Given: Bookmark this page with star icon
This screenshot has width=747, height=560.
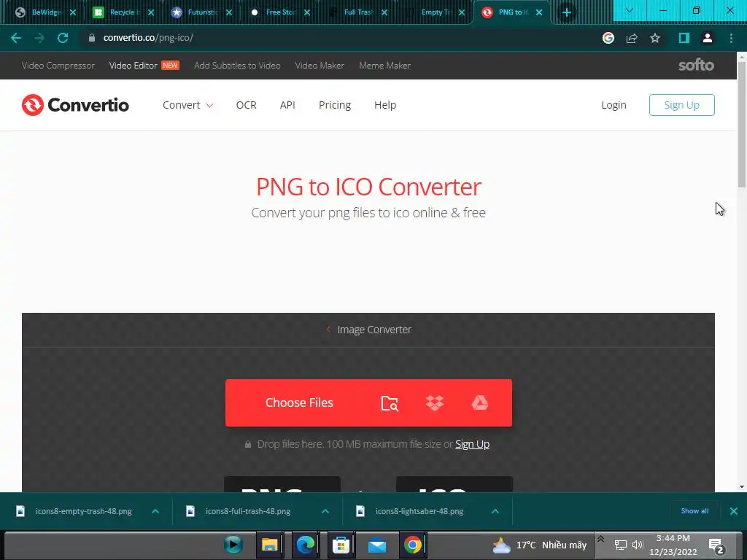Looking at the screenshot, I should [655, 38].
